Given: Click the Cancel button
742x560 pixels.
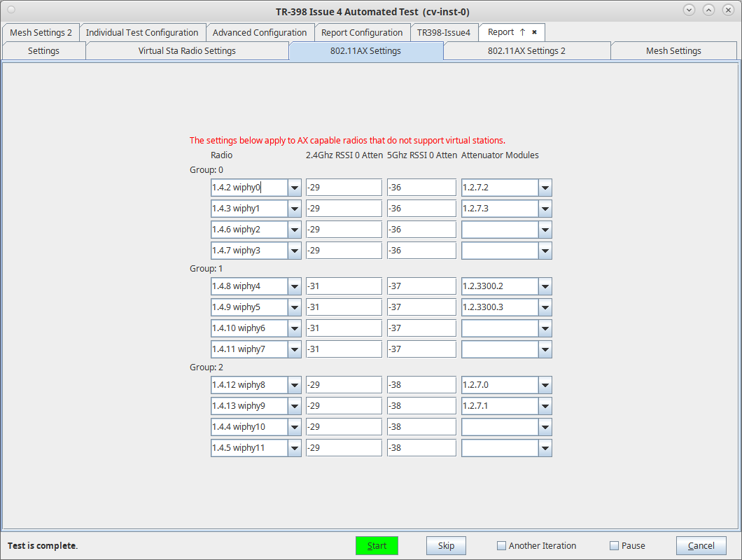Looking at the screenshot, I should coord(701,546).
